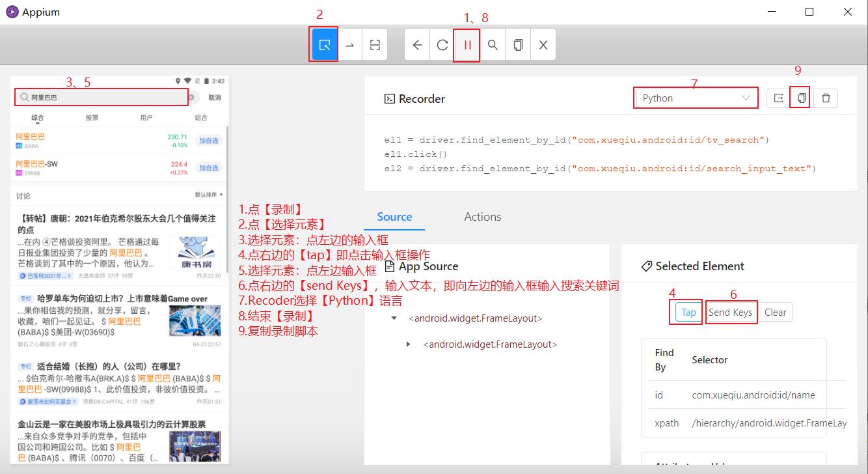
Task: Select the 综合 tab in phone screen
Action: 38,118
